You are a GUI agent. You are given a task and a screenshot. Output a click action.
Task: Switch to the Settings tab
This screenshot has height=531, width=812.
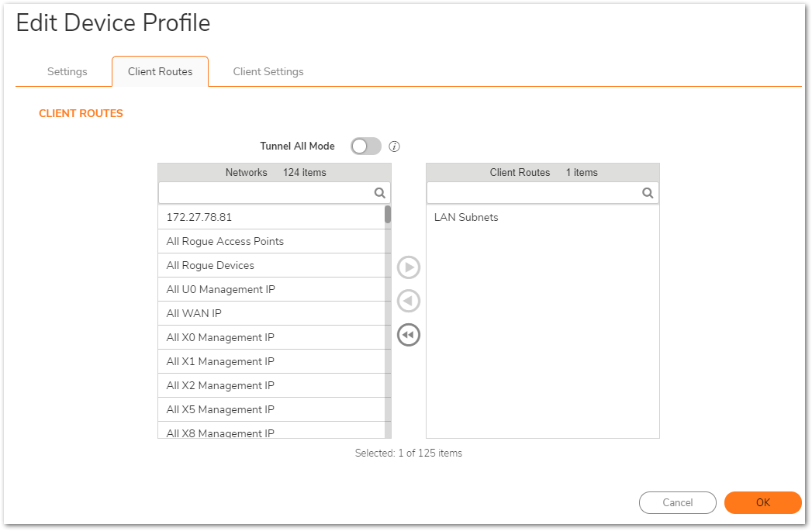click(67, 71)
